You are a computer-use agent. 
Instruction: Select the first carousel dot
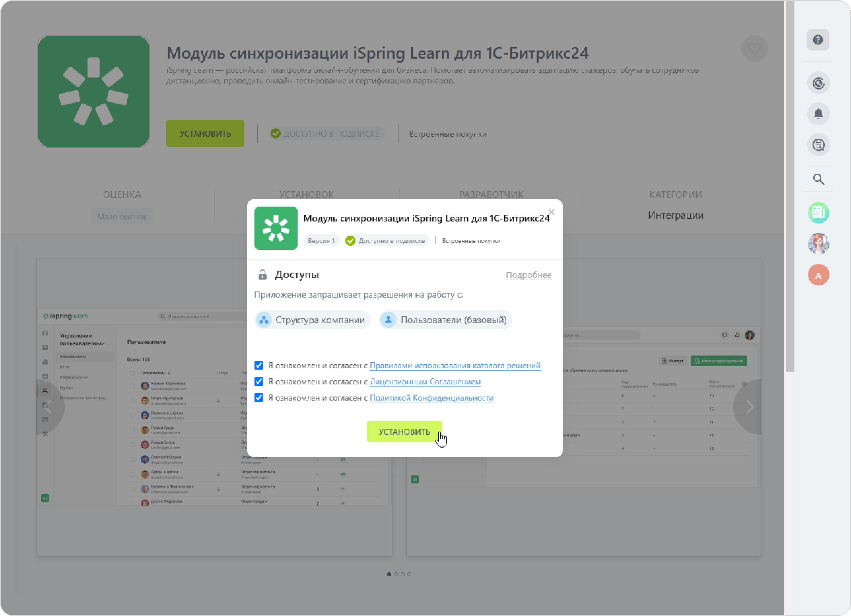click(389, 574)
